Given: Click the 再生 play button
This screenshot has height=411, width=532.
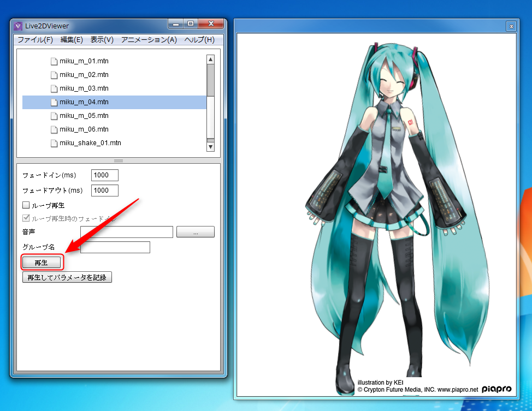Looking at the screenshot, I should point(42,263).
